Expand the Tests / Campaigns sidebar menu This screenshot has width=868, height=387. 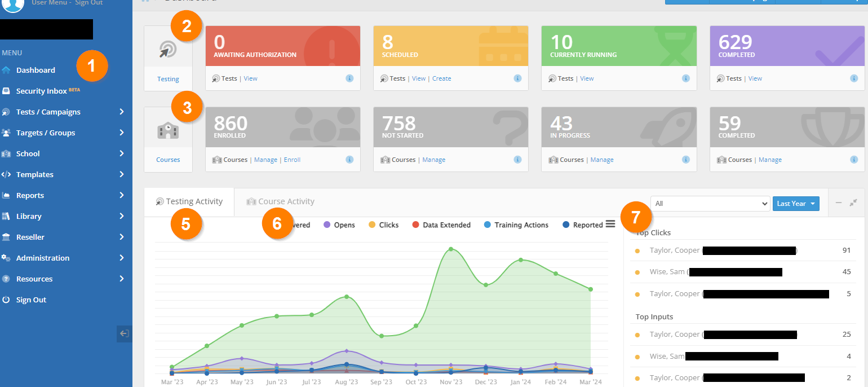coord(63,112)
